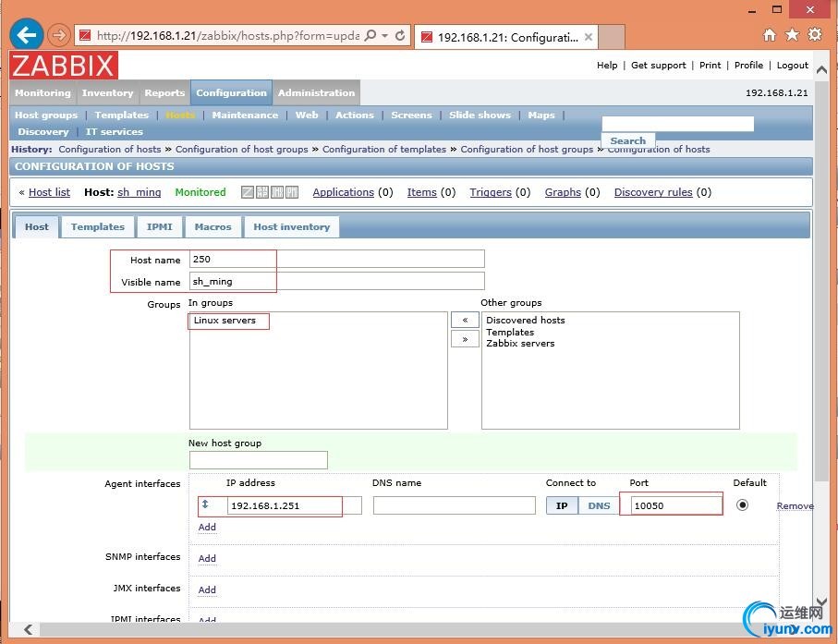
Task: Open Triggers (0) link
Action: click(x=491, y=192)
